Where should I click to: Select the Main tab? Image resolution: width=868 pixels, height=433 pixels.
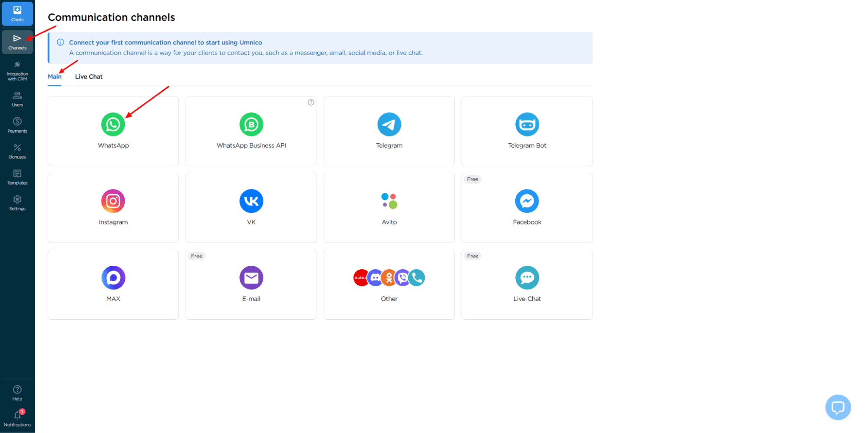pyautogui.click(x=55, y=76)
